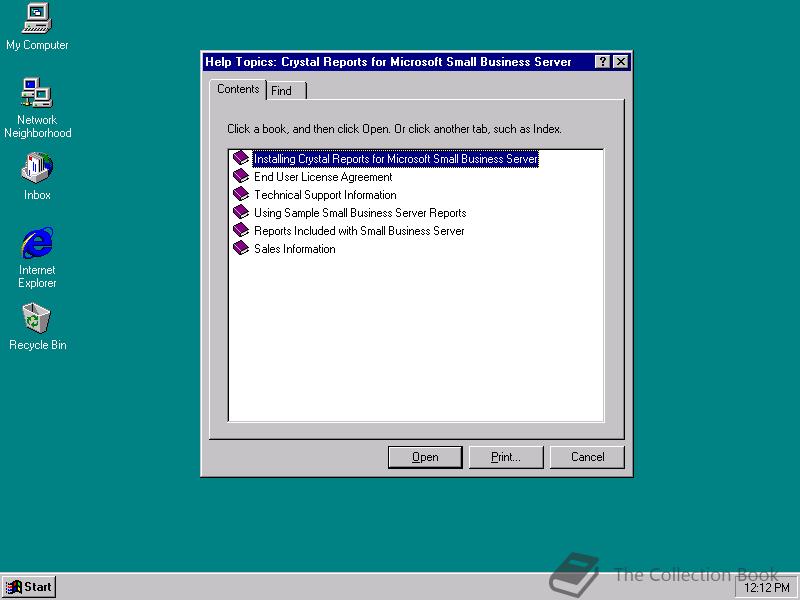Click the Open button
Viewport: 800px width, 600px height.
[425, 457]
